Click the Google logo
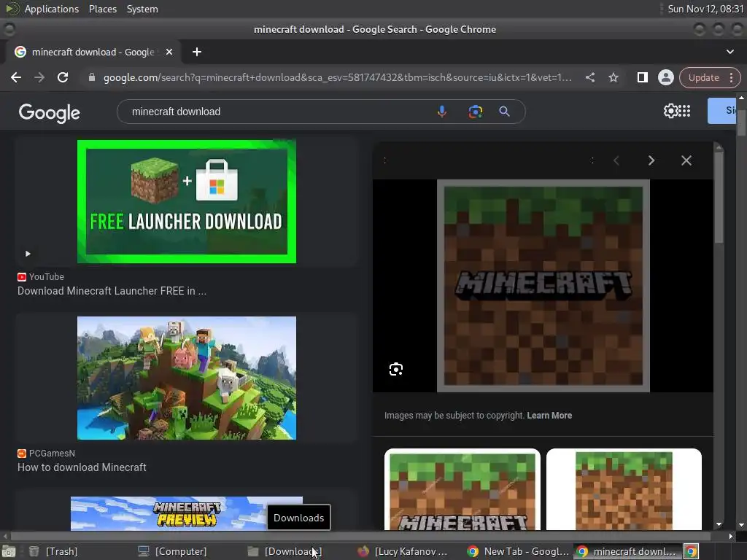This screenshot has width=747, height=560. [50, 113]
